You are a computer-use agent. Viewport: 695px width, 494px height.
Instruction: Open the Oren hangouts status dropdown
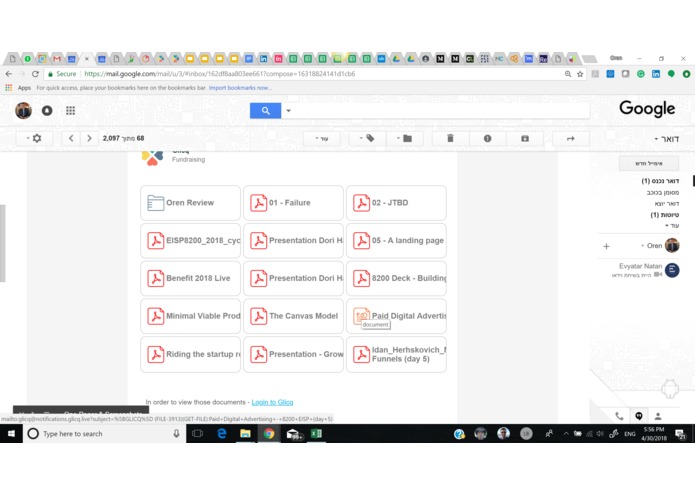pyautogui.click(x=652, y=245)
